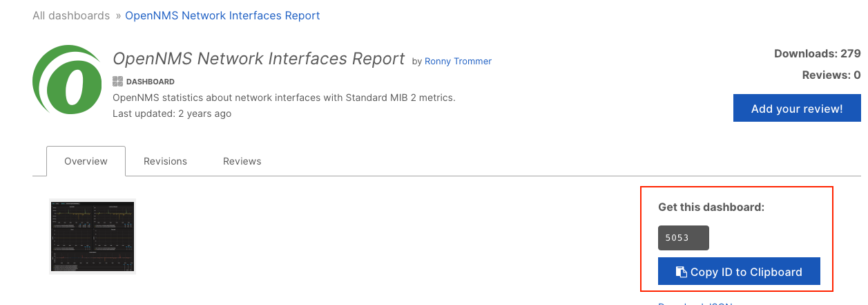Click the Last updated text
This screenshot has width=868, height=305.
tap(172, 113)
